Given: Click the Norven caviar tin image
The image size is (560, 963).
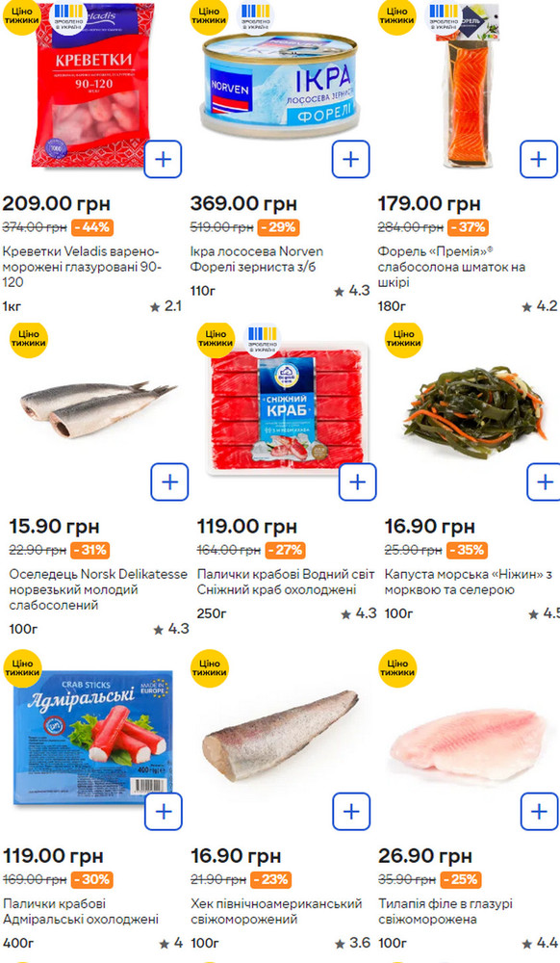Looking at the screenshot, I should click(280, 85).
